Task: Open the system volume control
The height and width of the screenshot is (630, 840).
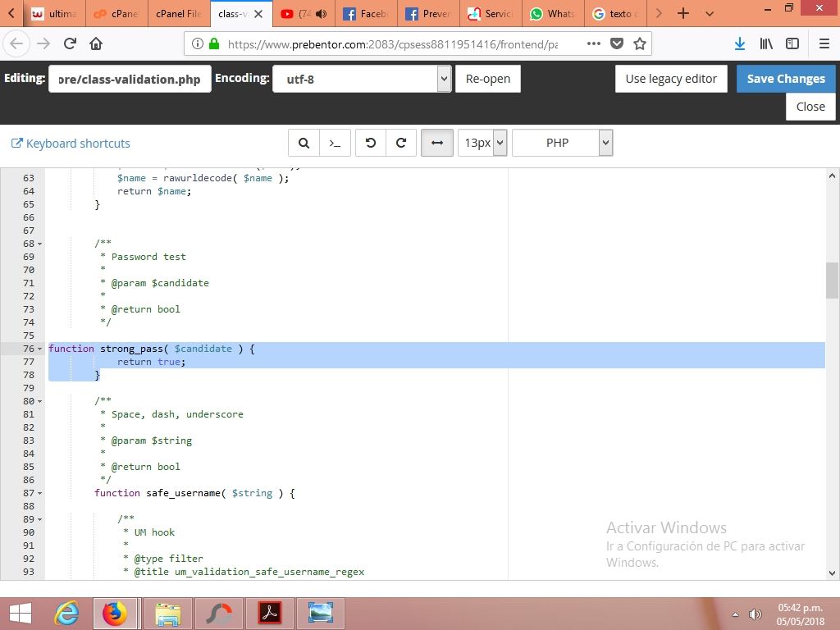Action: click(x=756, y=614)
